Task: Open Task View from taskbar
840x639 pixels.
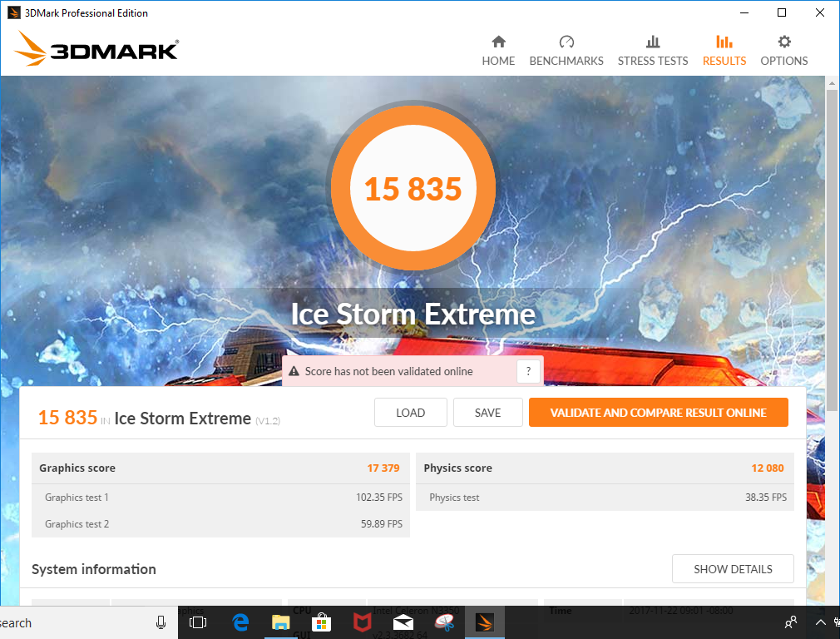Action: coord(198,622)
